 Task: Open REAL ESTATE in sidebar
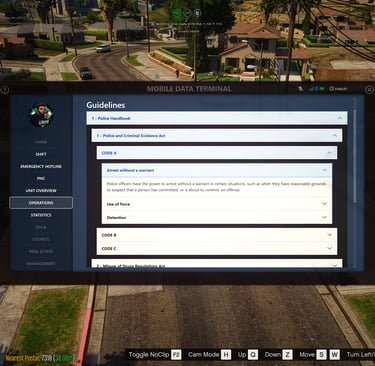point(41,251)
